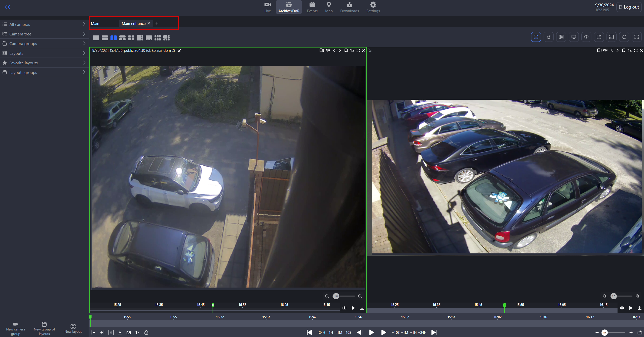644x337 pixels.
Task: Click New camera group button
Action: click(16, 328)
